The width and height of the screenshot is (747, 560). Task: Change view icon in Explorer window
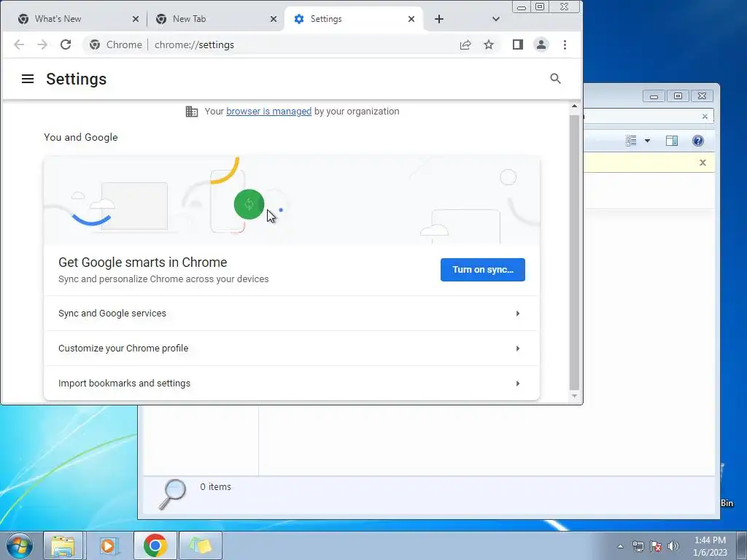pyautogui.click(x=631, y=141)
